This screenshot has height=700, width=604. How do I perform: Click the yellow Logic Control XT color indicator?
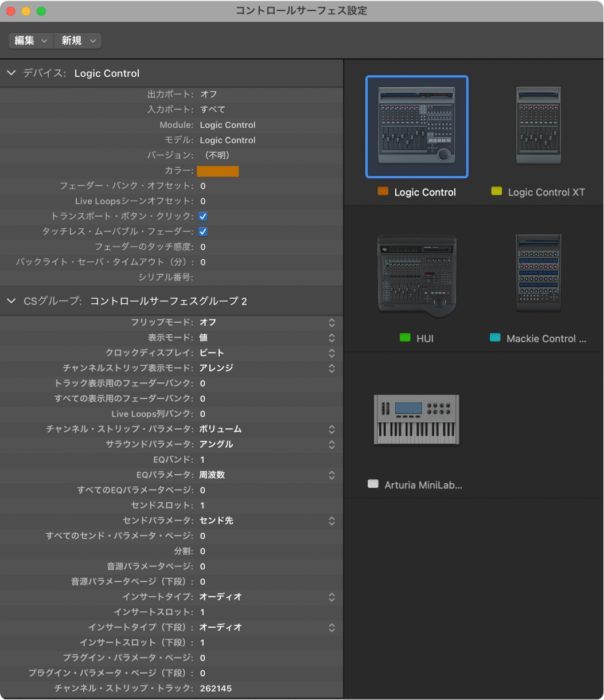(x=496, y=192)
